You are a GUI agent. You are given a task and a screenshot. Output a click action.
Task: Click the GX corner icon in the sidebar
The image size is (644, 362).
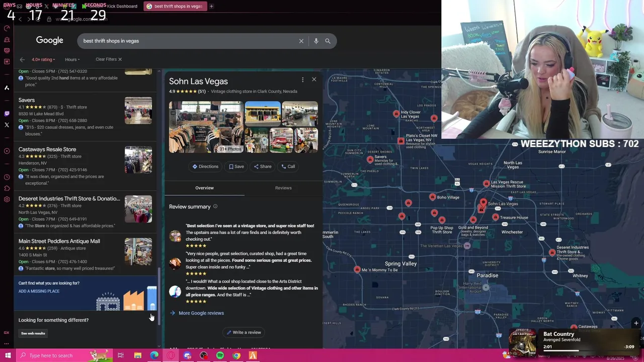7,332
